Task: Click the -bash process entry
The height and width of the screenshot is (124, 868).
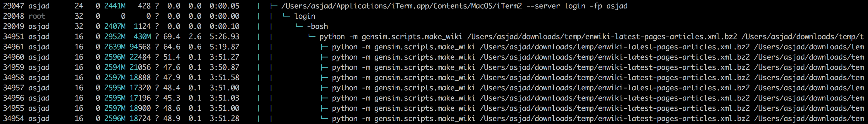Action: click(317, 26)
